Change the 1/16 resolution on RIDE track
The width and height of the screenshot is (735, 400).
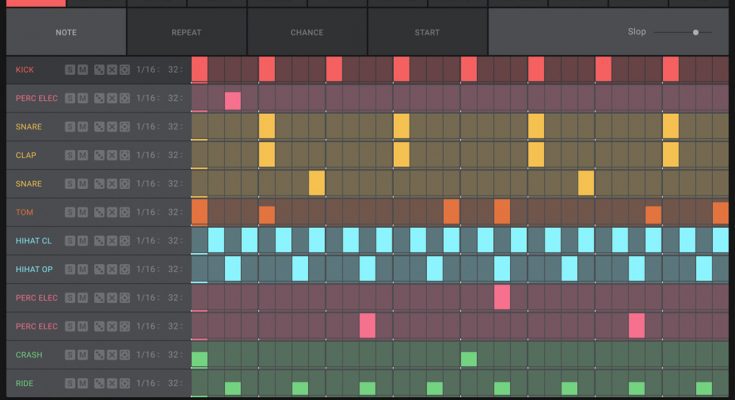pyautogui.click(x=146, y=384)
